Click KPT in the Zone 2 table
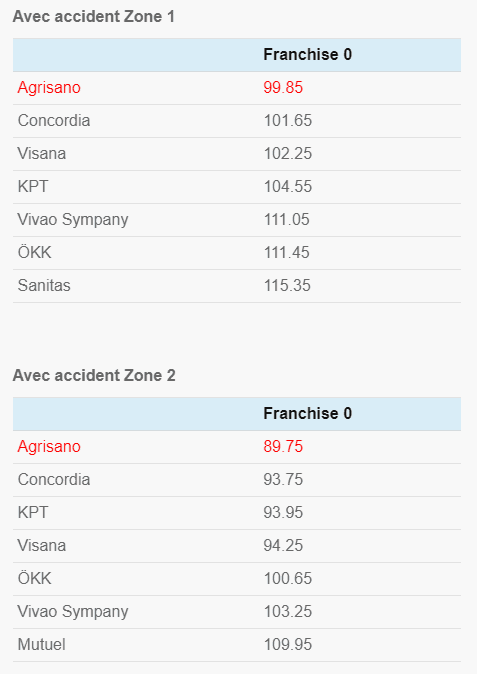 point(33,513)
